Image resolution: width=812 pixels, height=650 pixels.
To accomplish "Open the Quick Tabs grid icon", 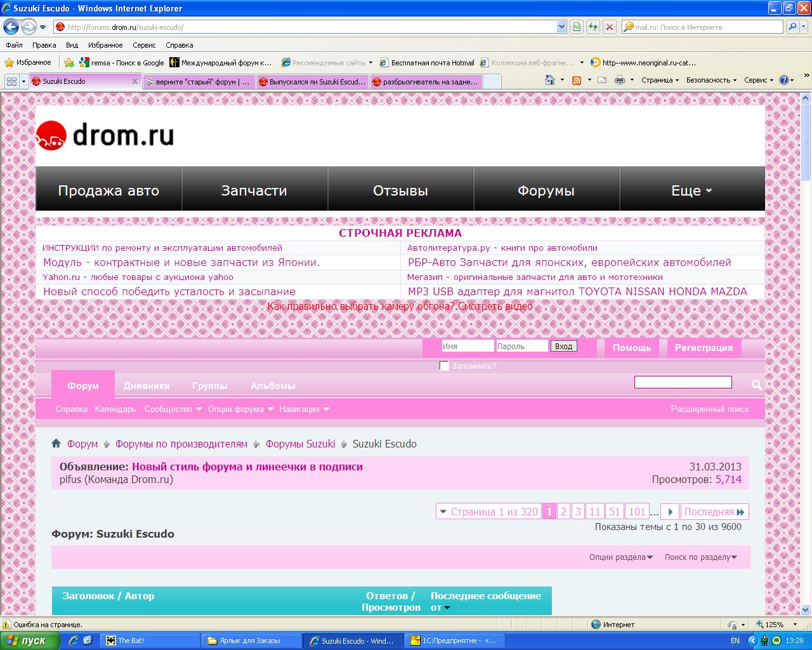I will pyautogui.click(x=11, y=81).
